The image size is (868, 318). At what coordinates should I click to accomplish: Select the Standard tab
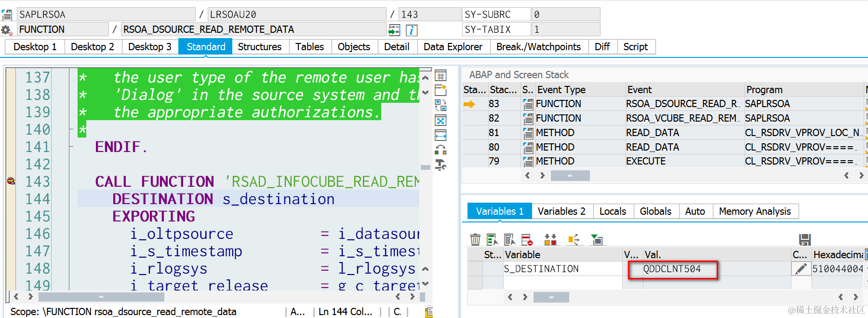(206, 47)
